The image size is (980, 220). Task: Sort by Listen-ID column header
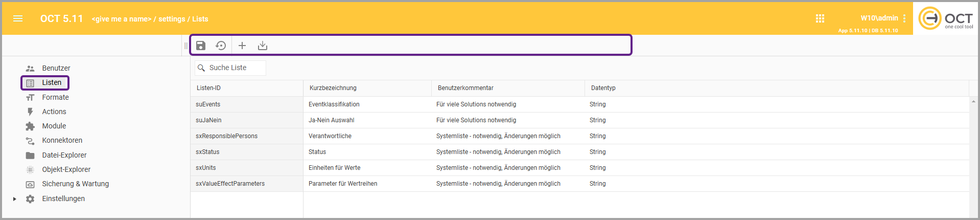(x=209, y=88)
